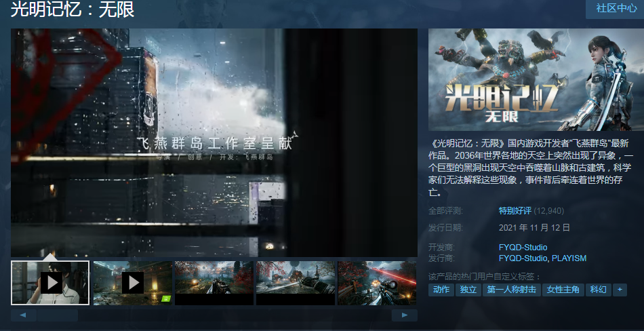Screen dimensions: 644x331
Task: Click the plus button to add tags
Action: (x=620, y=290)
